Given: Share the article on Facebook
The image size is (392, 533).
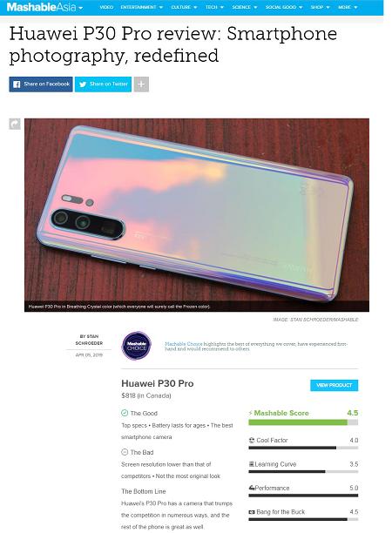Looking at the screenshot, I should [41, 84].
